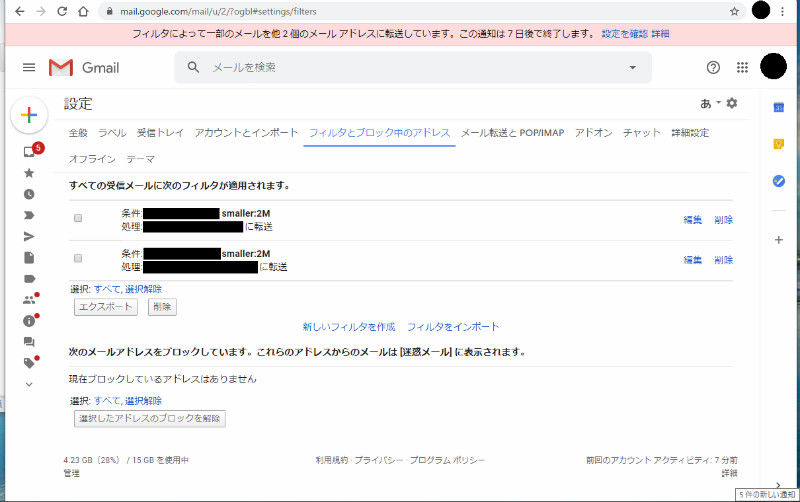Select フィルタとブロック中のアドレス tab
This screenshot has width=800, height=502.
pyautogui.click(x=380, y=133)
